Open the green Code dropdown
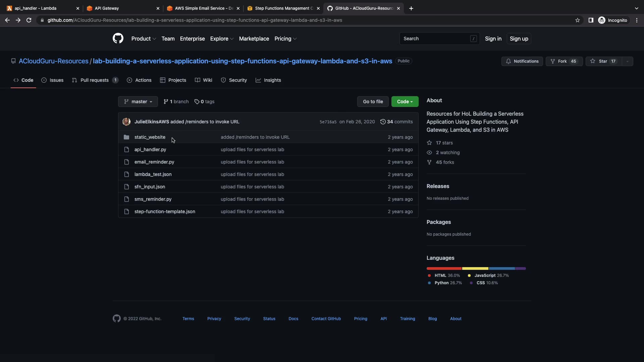This screenshot has width=644, height=362. tap(405, 102)
